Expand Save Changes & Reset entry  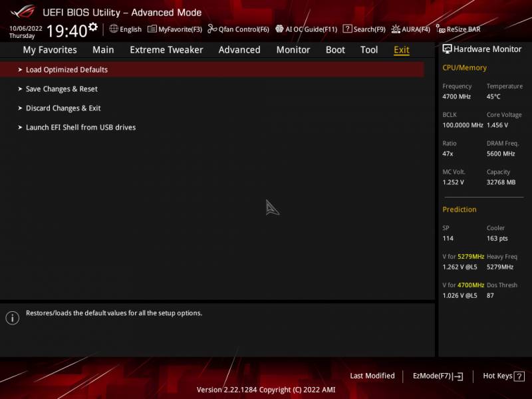point(212,89)
